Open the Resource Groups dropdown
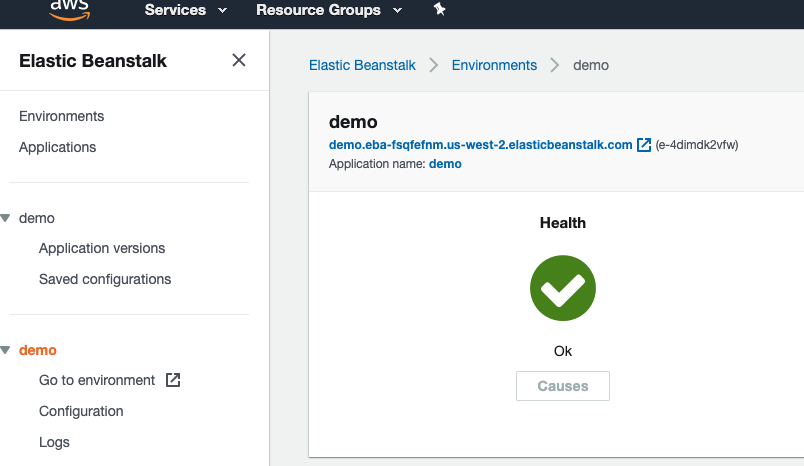The height and width of the screenshot is (466, 804). (329, 10)
